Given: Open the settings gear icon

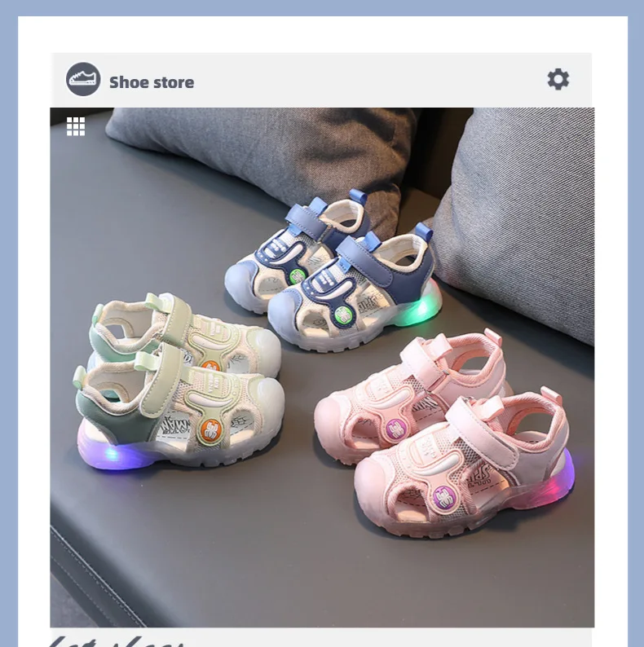Looking at the screenshot, I should [x=558, y=79].
